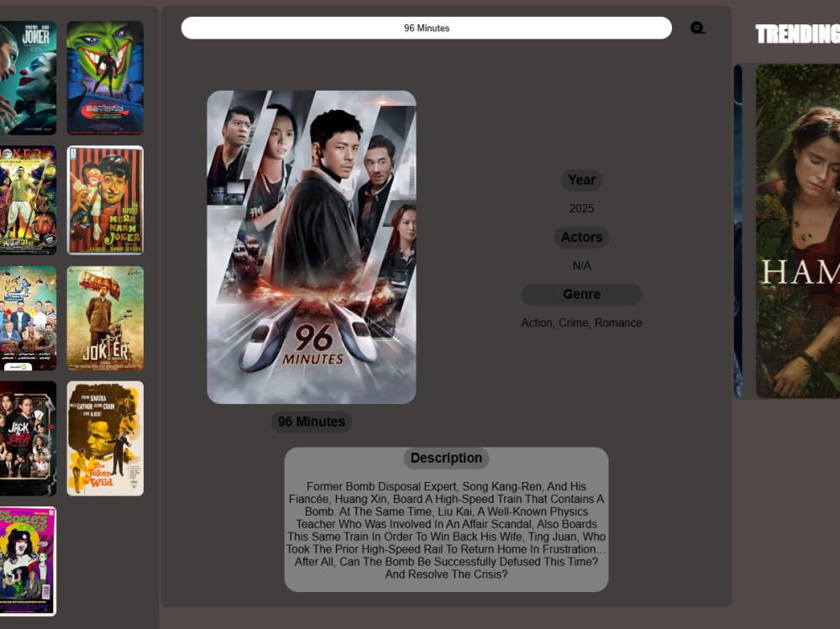The image size is (840, 629).
Task: Click the TRENDING heading
Action: pos(798,34)
